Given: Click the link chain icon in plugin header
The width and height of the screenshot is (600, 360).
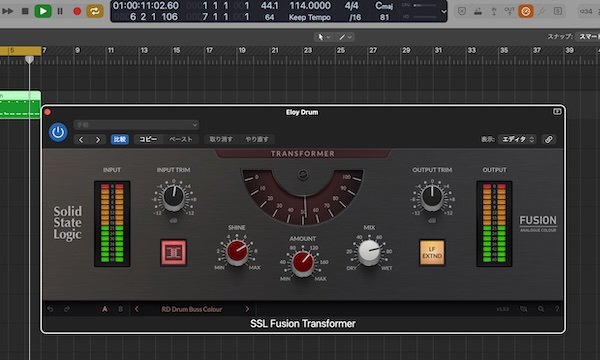Looking at the screenshot, I should [x=549, y=139].
